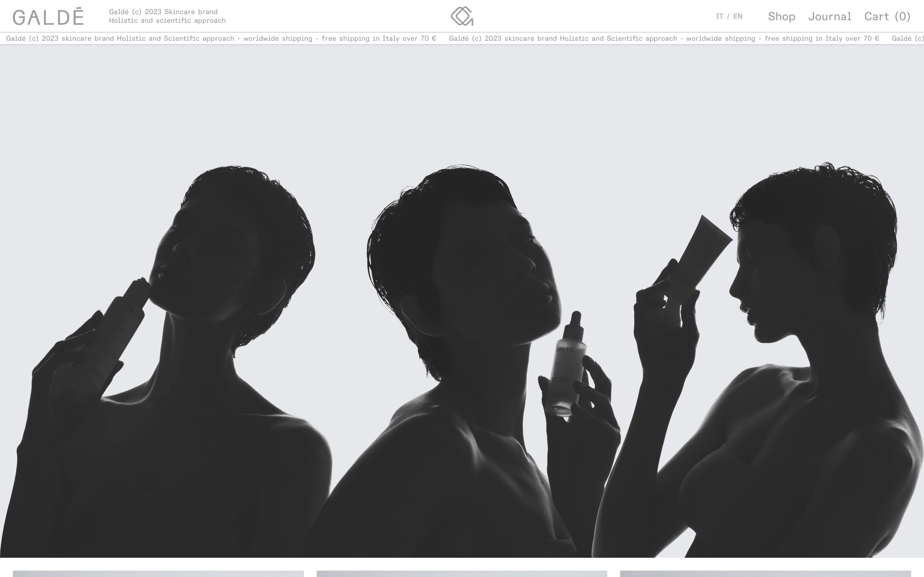Viewport: 924px width, 577px height.
Task: Click the GALDÉ wordmark logo
Action: pyautogui.click(x=48, y=16)
